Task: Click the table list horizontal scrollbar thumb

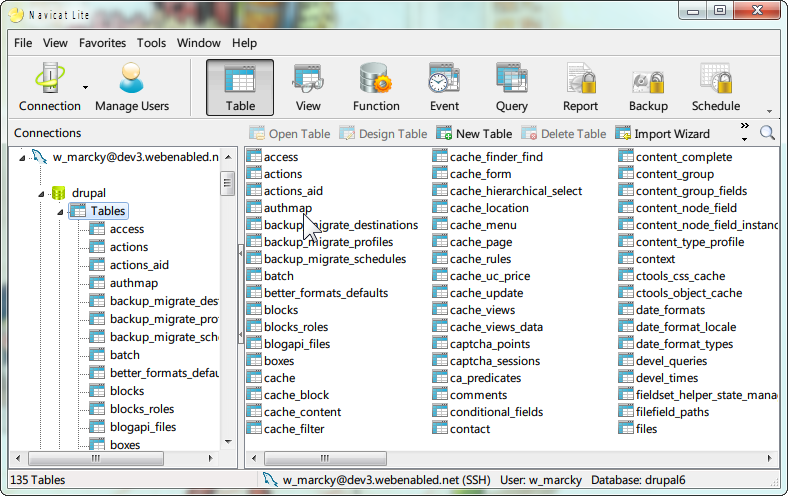Action: [325, 458]
